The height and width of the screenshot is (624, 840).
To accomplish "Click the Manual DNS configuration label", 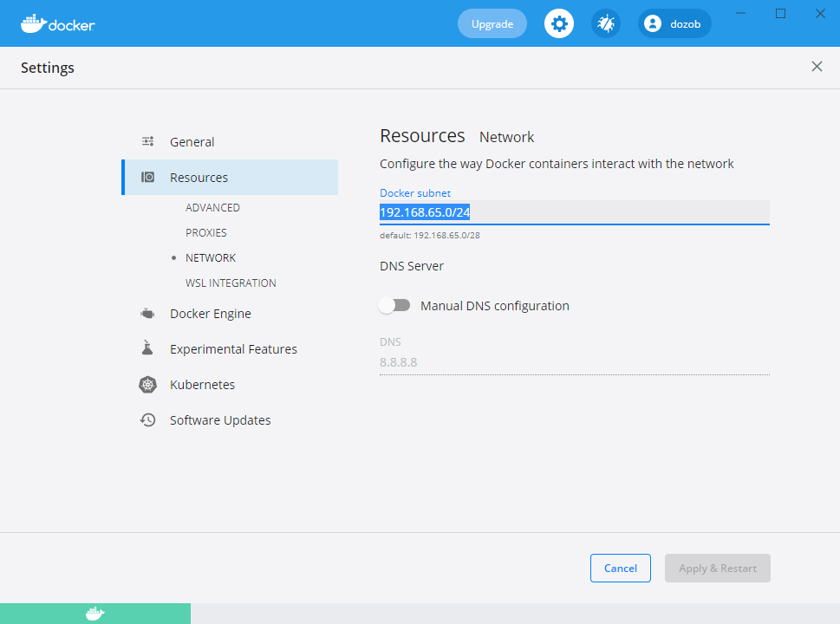I will (x=494, y=306).
